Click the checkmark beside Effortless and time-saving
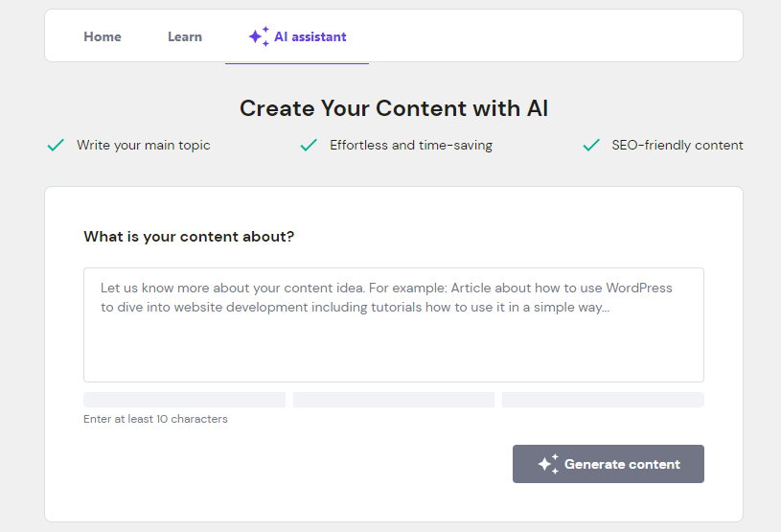781x532 pixels. [x=309, y=146]
